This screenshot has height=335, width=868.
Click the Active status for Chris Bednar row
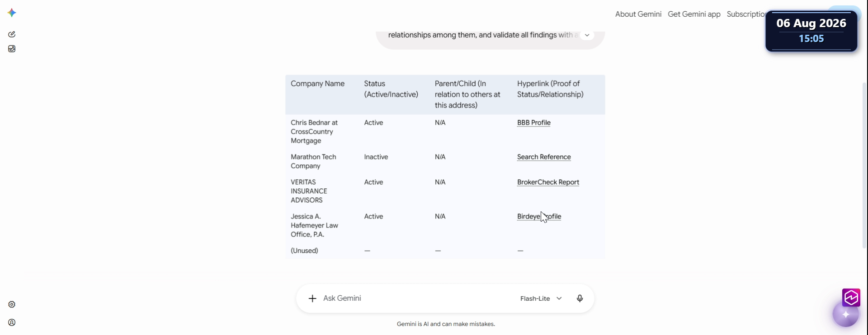[x=373, y=123]
